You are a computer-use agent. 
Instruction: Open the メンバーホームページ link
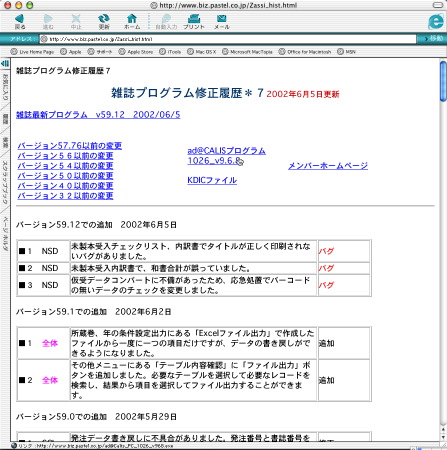pos(328,166)
